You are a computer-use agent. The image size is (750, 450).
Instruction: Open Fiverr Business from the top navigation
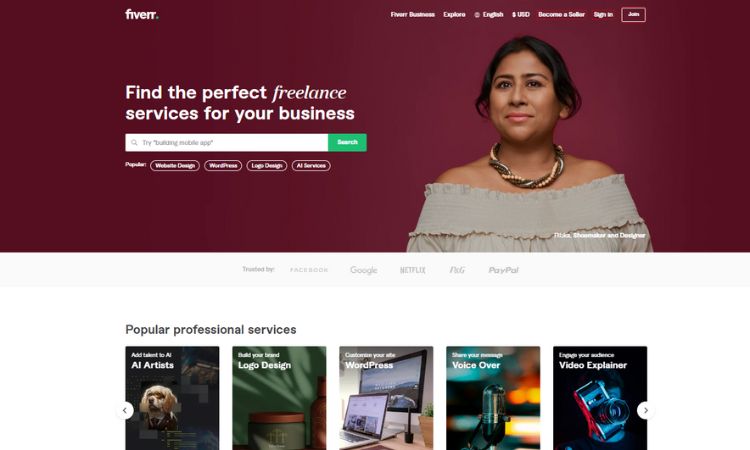pos(413,15)
